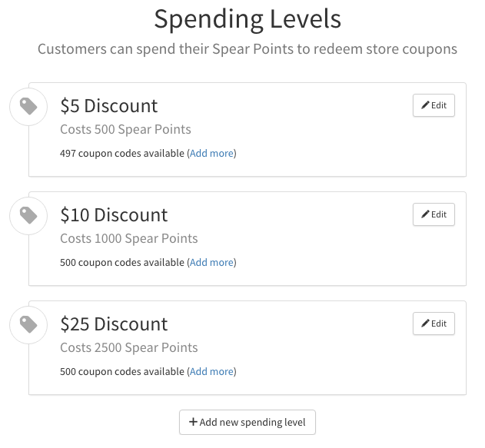
Task: Click the Costs 500 Spear Points text
Action: (x=125, y=129)
